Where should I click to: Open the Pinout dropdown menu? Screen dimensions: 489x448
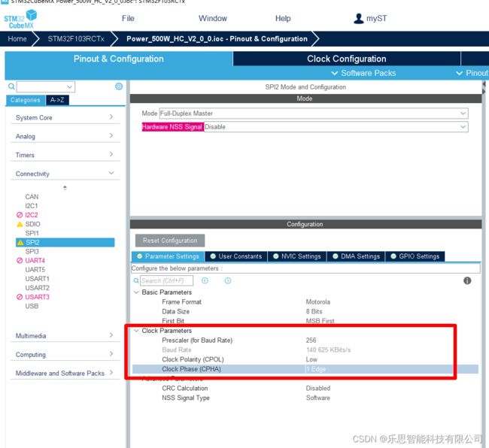[x=472, y=73]
